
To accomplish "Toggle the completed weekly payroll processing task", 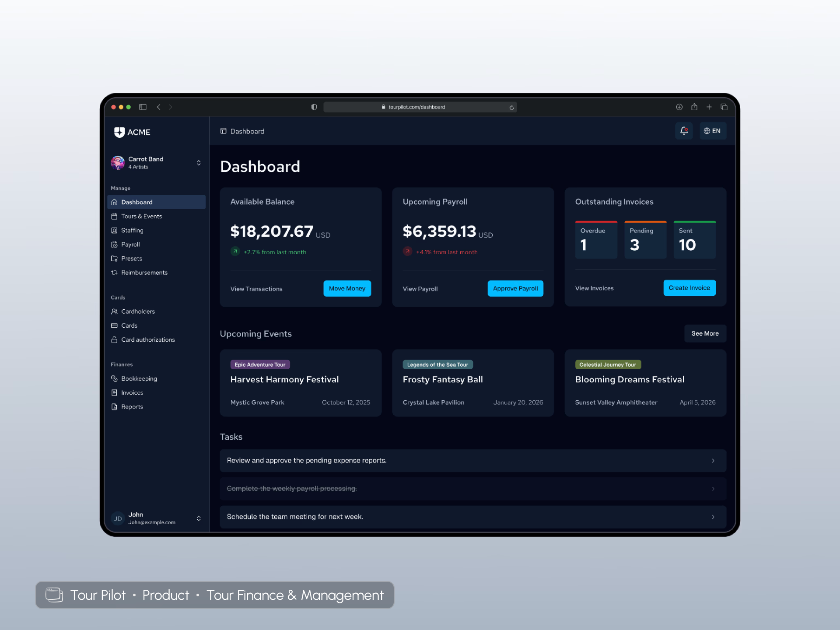I will 292,489.
